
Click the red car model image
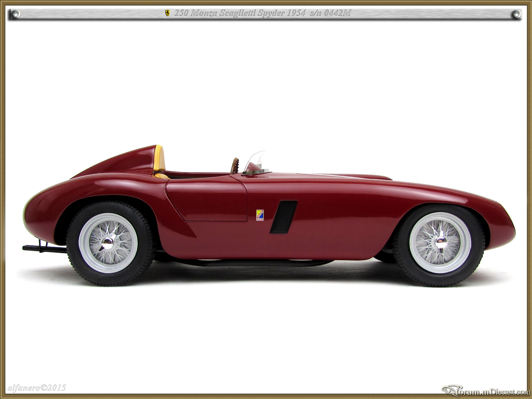tap(269, 216)
